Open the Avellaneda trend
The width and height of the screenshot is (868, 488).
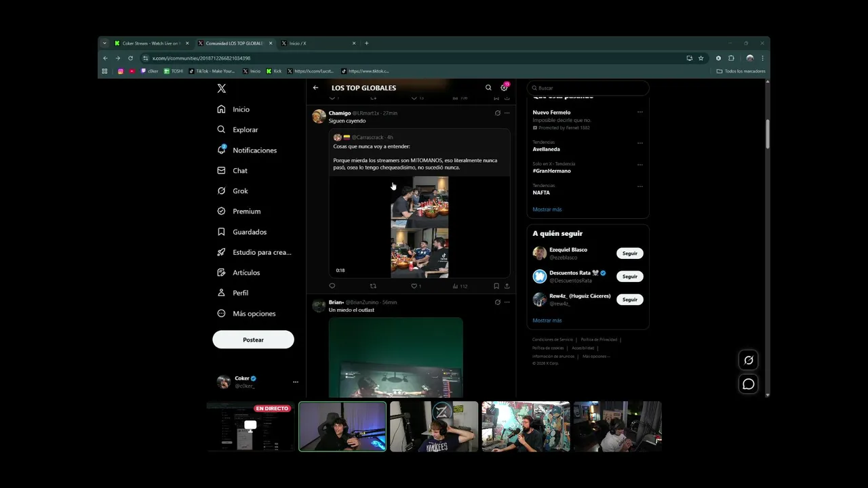[x=547, y=149]
